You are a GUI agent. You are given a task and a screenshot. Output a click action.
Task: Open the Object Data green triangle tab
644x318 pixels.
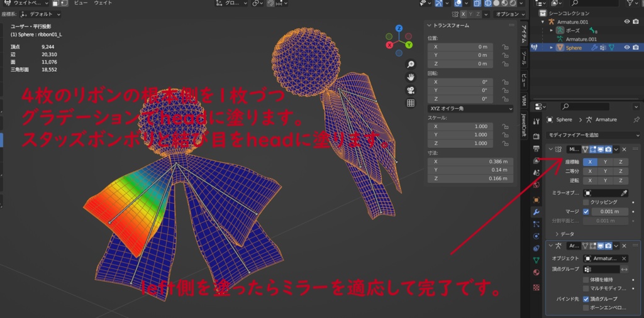coord(536,260)
